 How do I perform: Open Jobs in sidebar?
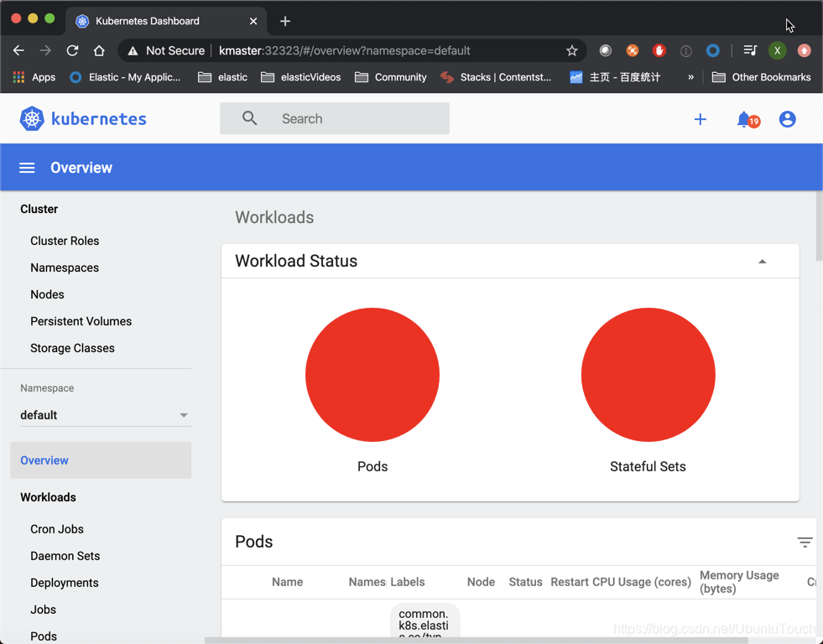pos(43,610)
